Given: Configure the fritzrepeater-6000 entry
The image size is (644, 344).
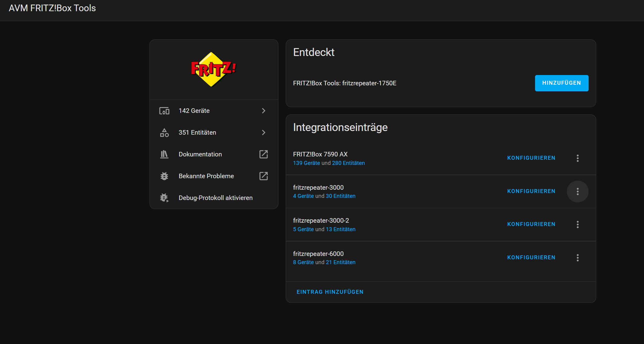Looking at the screenshot, I should (x=531, y=257).
